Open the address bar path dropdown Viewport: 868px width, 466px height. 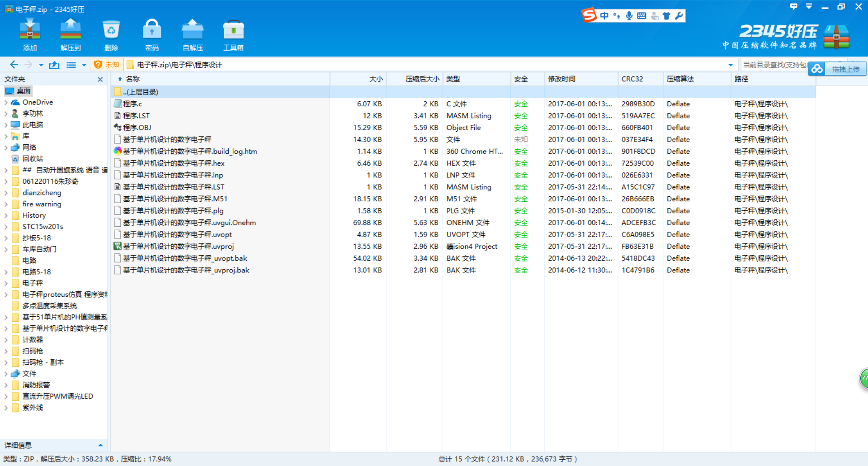[731, 65]
